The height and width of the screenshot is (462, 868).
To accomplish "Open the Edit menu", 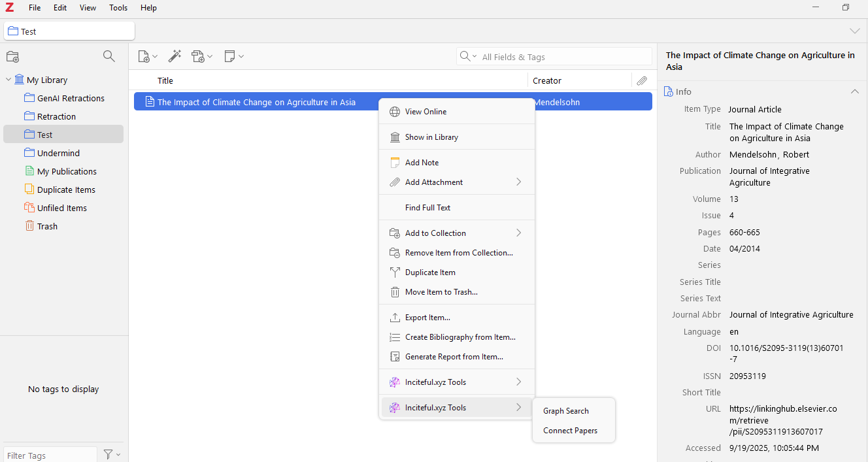I will (x=60, y=8).
